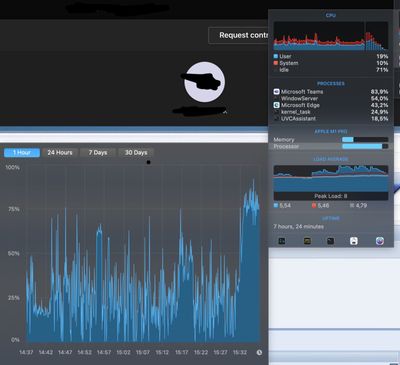This screenshot has height=365, width=400.
Task: Open Activity Monitor icon in iStat footer
Action: pos(282,241)
